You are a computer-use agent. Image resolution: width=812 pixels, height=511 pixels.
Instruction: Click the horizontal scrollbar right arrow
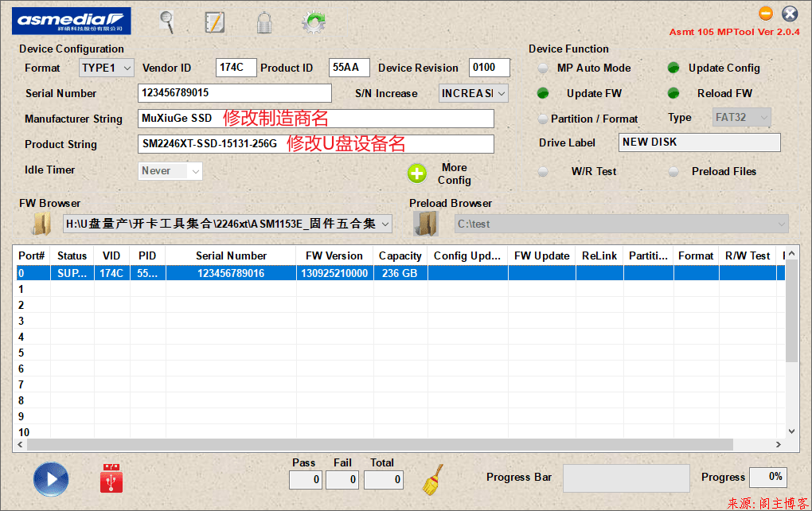[x=779, y=445]
